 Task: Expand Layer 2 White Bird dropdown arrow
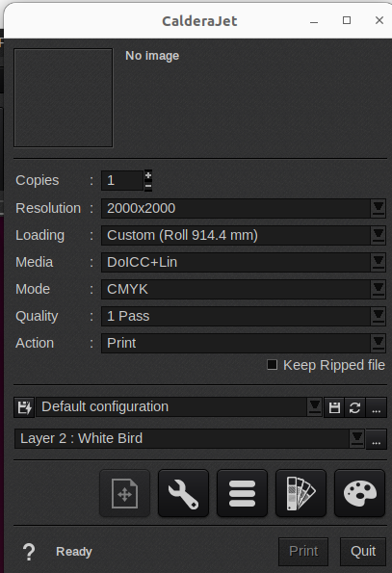click(x=357, y=438)
